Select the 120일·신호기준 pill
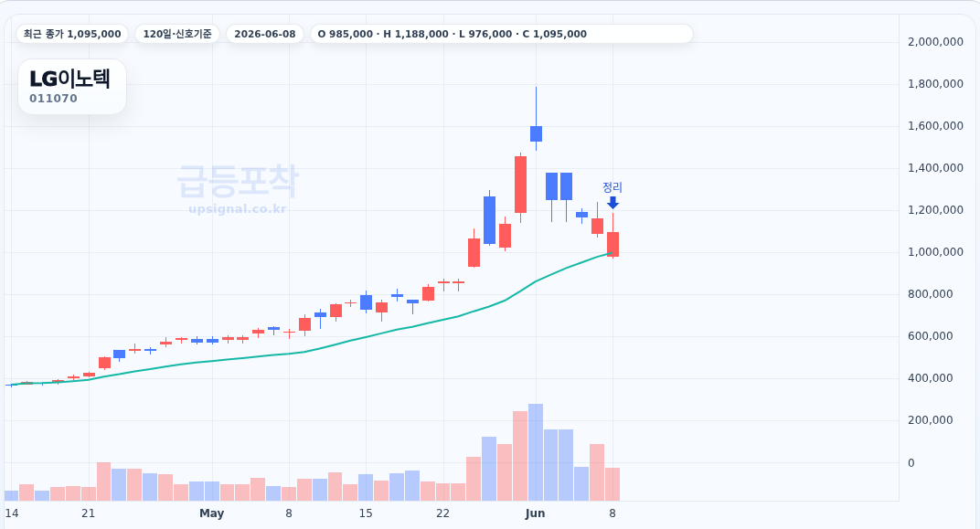Screen dimensions: 980x529 coord(177,34)
